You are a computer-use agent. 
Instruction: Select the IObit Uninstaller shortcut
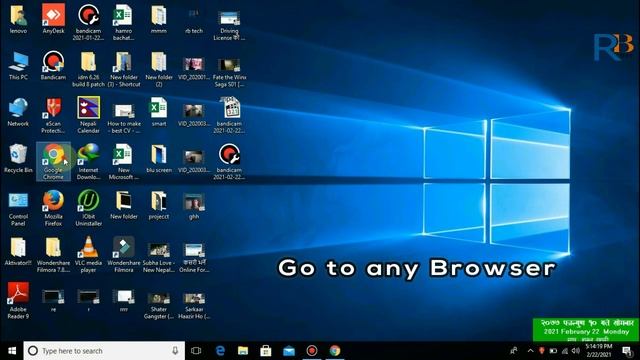coord(89,208)
